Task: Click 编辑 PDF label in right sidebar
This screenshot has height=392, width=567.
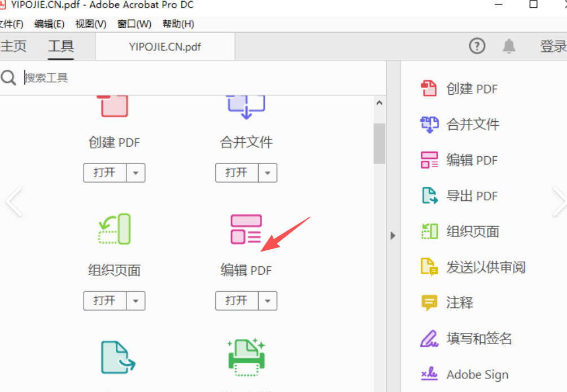Action: click(x=472, y=160)
